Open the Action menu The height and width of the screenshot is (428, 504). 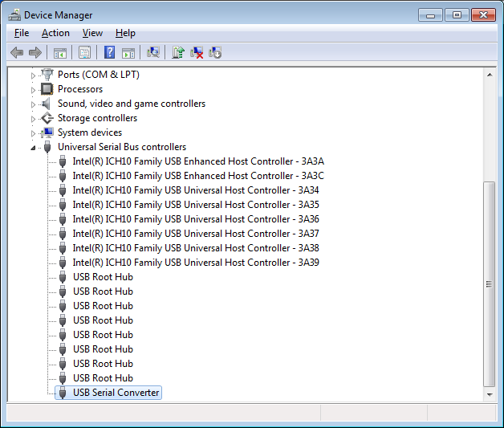55,33
